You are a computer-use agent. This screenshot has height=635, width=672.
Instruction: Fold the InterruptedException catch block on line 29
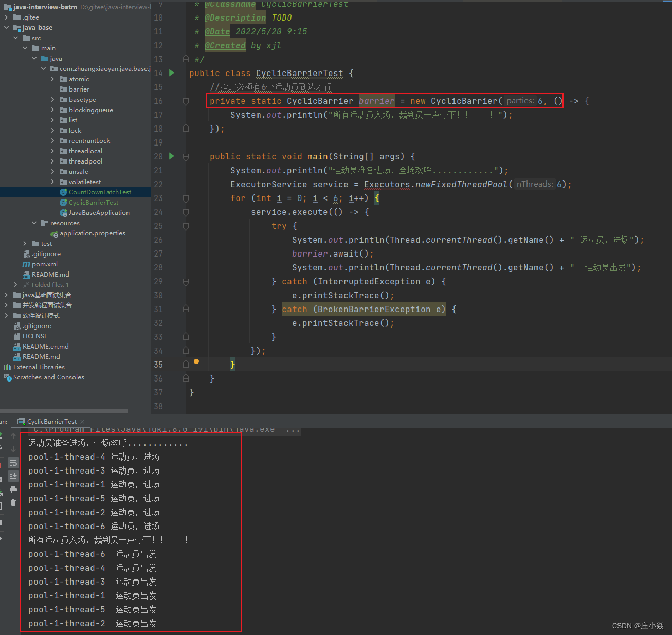186,282
